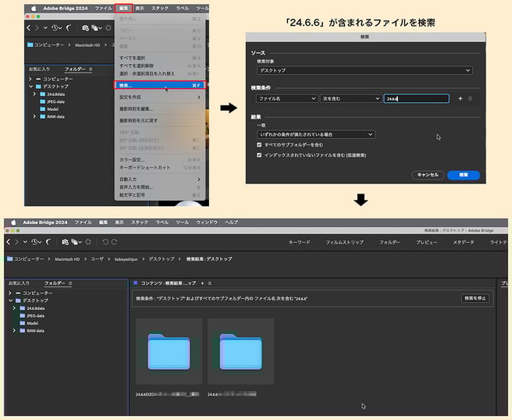The height and width of the screenshot is (420, 512).
Task: Open the 'いずれかの条件が満たされている場合' match dropdown
Action: pos(315,134)
